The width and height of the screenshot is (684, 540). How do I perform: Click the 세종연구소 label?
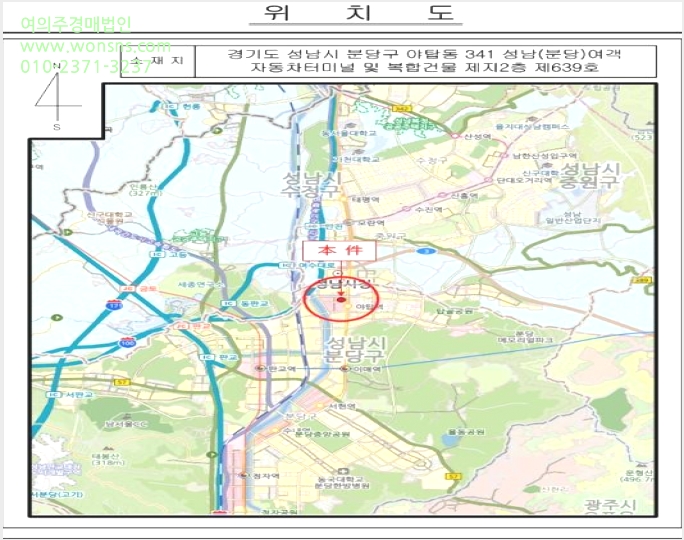[200, 285]
